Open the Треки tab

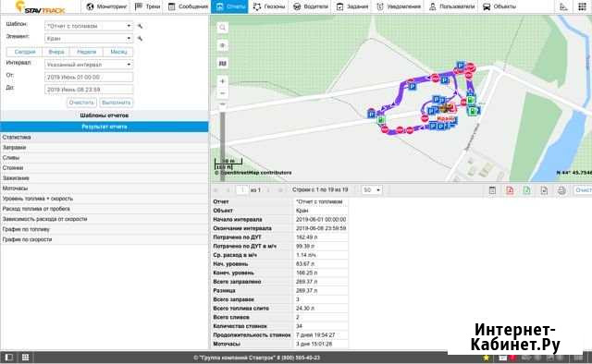[x=148, y=6]
